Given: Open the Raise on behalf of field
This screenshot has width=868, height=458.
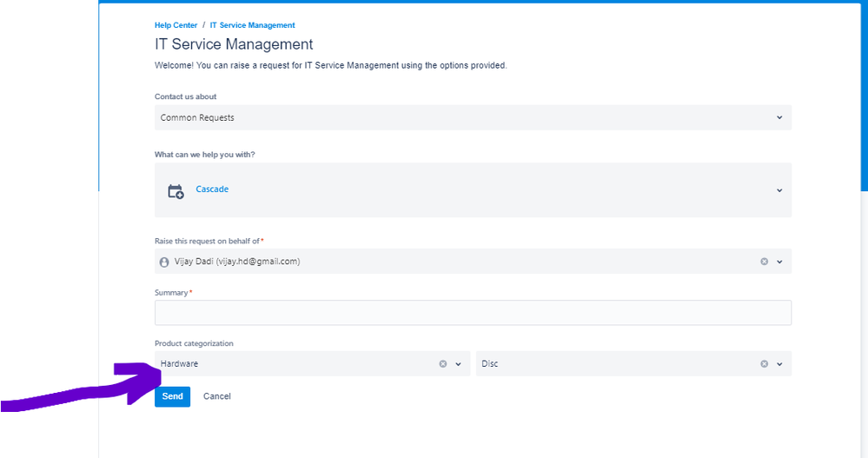Looking at the screenshot, I should (x=473, y=262).
